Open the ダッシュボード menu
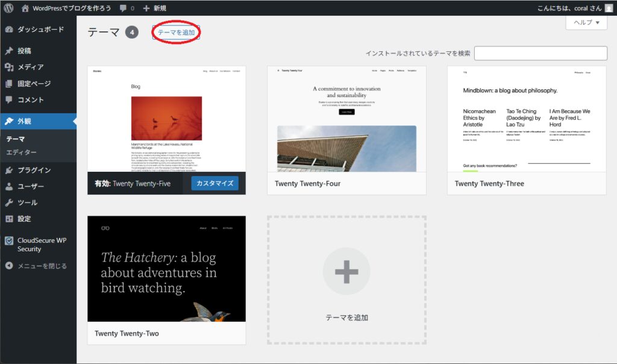Viewport: 617px width, 364px height. click(x=40, y=30)
